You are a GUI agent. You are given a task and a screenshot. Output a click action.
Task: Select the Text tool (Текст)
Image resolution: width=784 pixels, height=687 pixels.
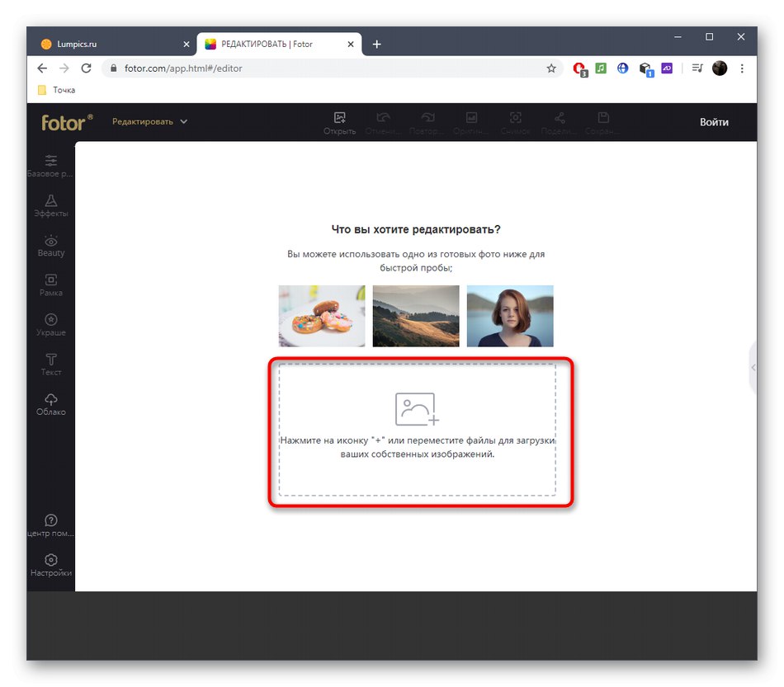(x=50, y=365)
